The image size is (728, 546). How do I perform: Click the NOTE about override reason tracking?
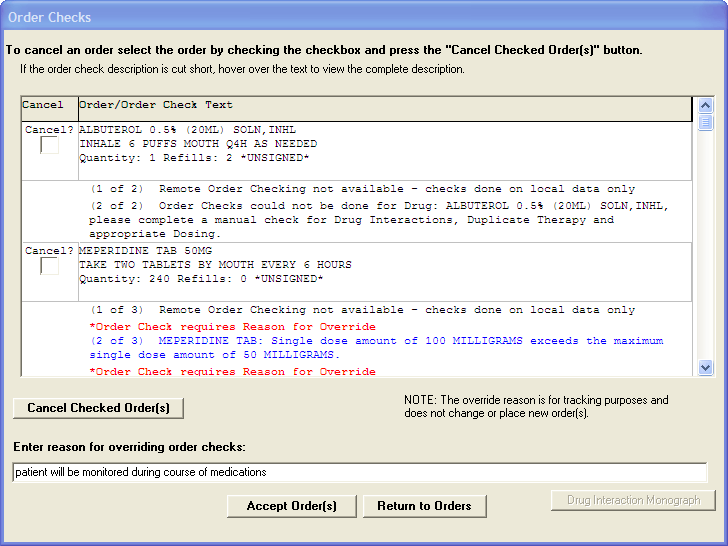click(536, 407)
